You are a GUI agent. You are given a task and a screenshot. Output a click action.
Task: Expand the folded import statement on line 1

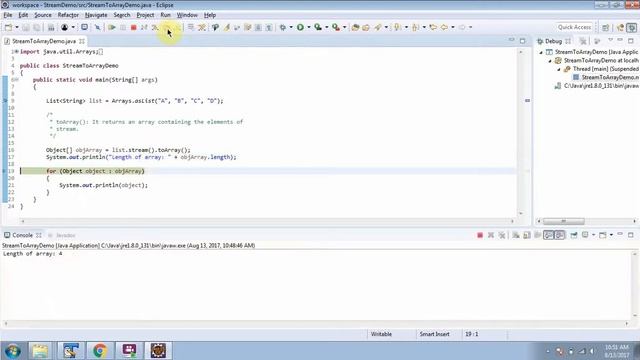pyautogui.click(x=16, y=51)
